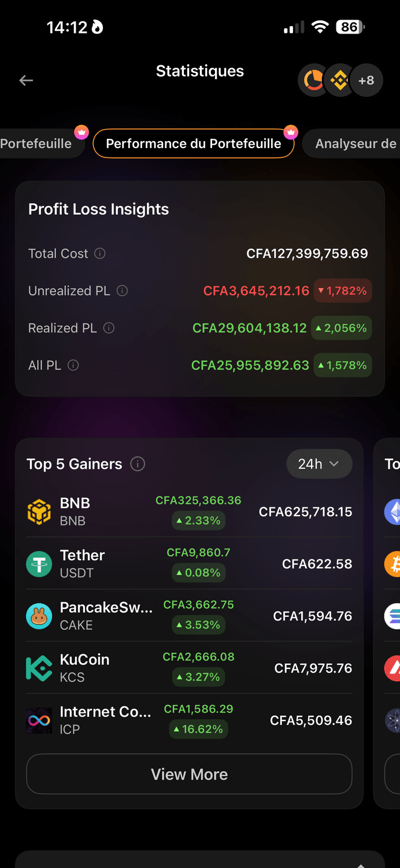Tap the +8 more portfolios badge
Image resolution: width=400 pixels, height=868 pixels.
(x=366, y=80)
